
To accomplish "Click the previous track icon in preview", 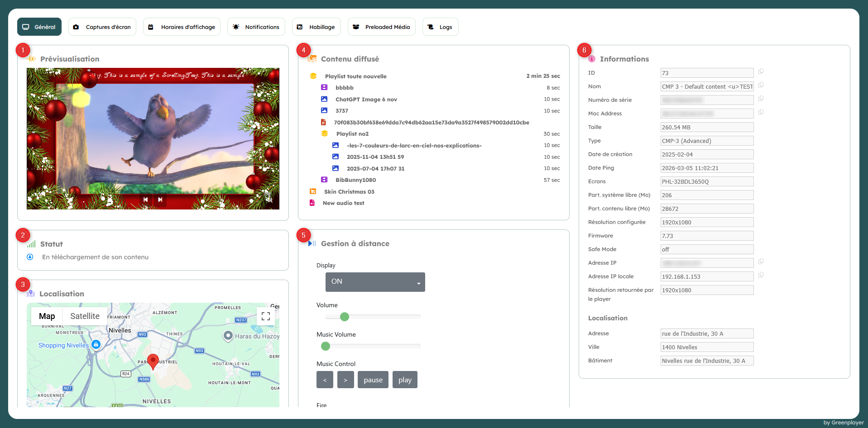I will pyautogui.click(x=145, y=200).
